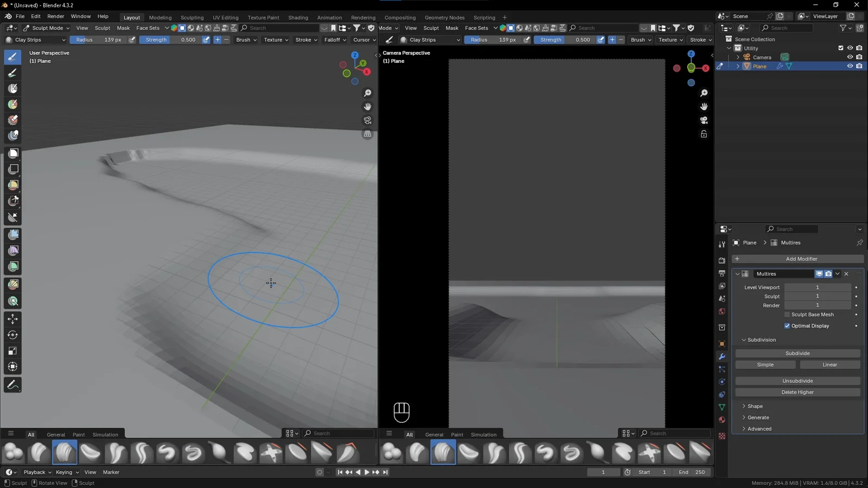Open the Render Properties camera tab
This screenshot has width=868, height=488.
722,260
